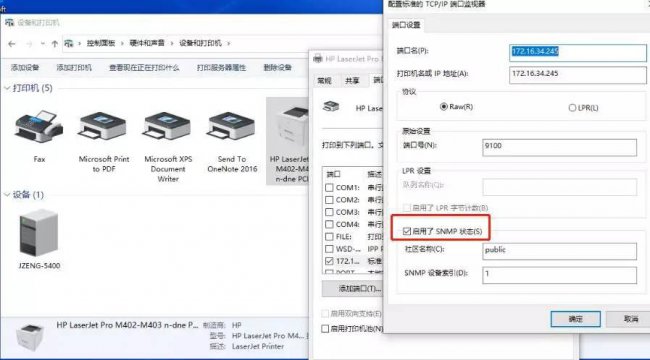Select the 端口设置 tab
Image resolution: width=650 pixels, height=360 pixels.
[x=406, y=25]
